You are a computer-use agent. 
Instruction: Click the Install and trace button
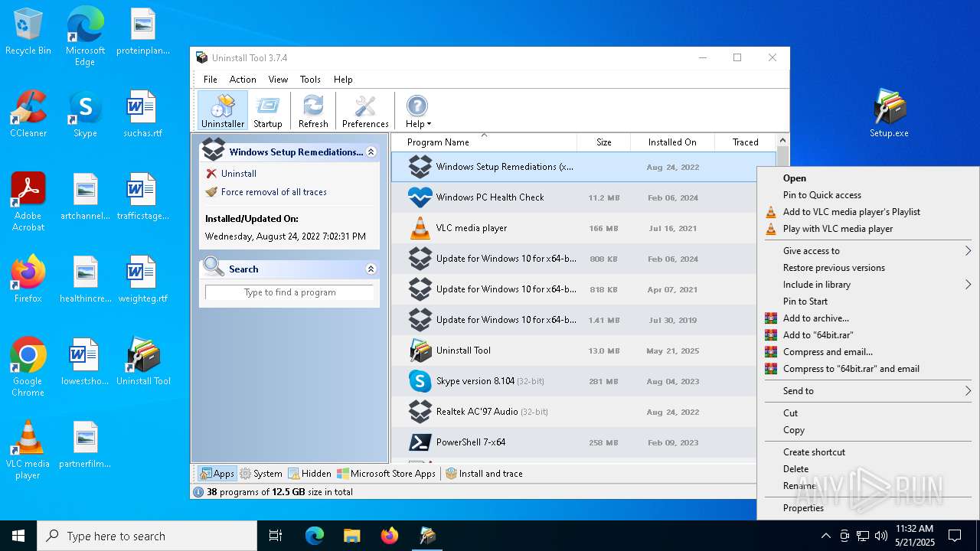tap(484, 474)
